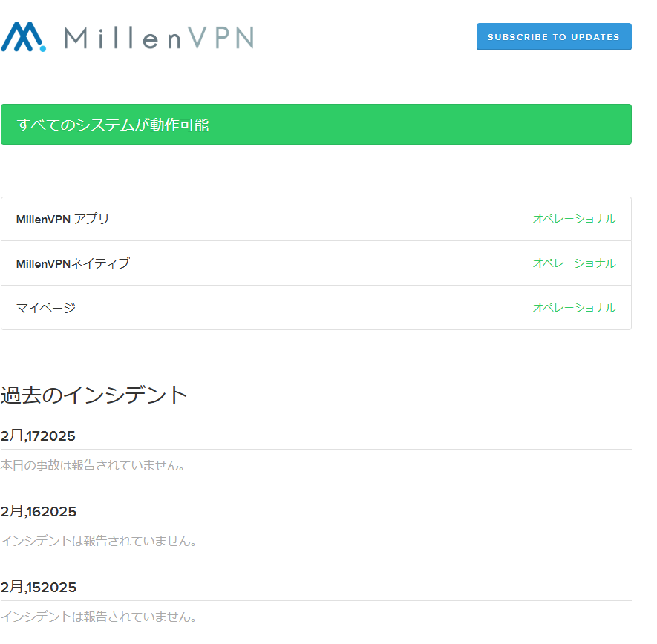657x644 pixels.
Task: Click the green all-systems-operational banner
Action: click(316, 125)
